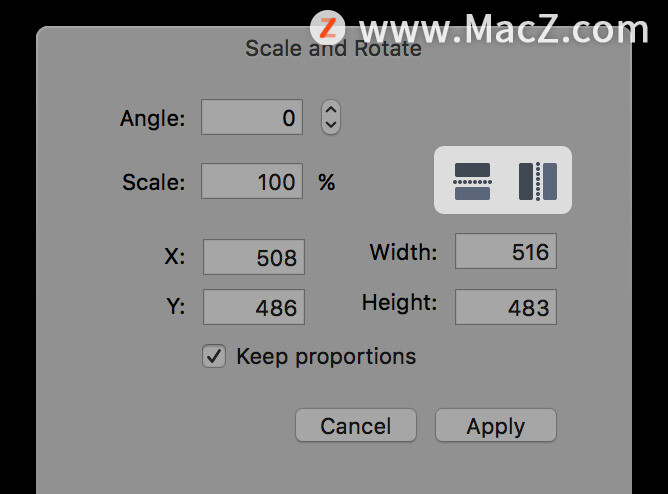Click the www.MacZ.com watermark text
Image resolution: width=668 pixels, height=494 pixels.
(x=504, y=29)
